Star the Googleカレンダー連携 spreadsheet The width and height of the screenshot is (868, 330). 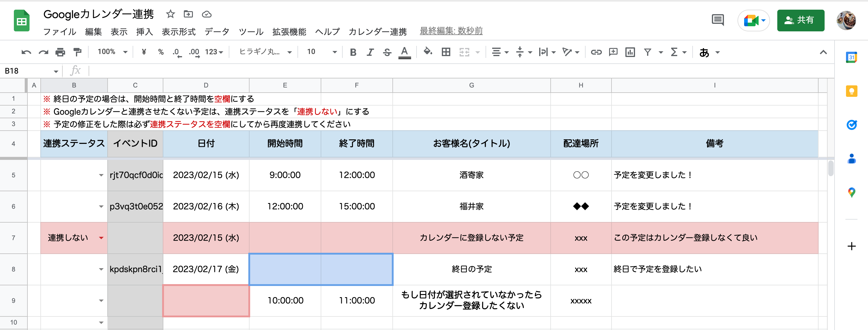tap(170, 14)
